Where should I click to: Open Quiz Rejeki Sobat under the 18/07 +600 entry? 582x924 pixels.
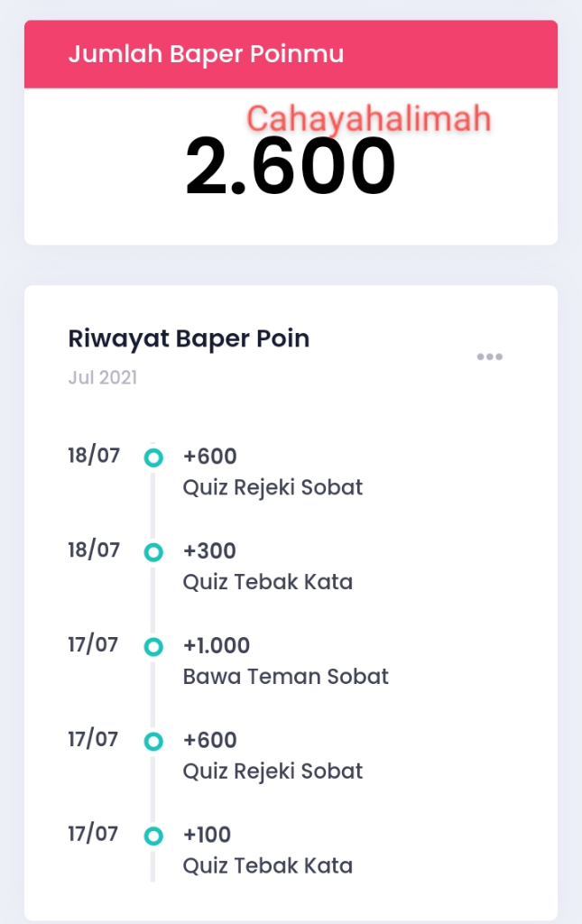point(273,487)
